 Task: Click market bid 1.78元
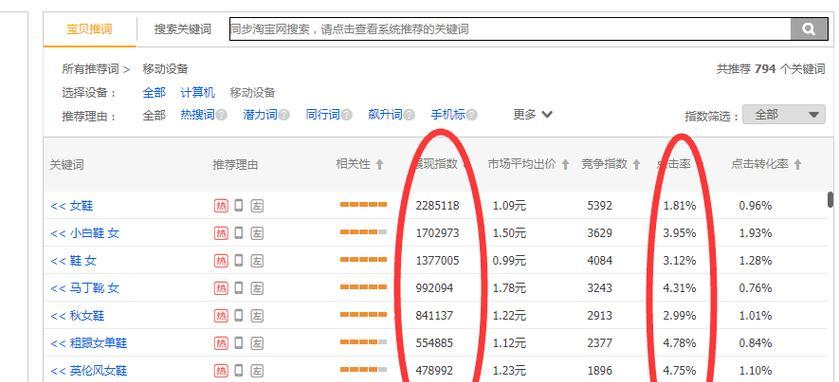click(x=509, y=288)
